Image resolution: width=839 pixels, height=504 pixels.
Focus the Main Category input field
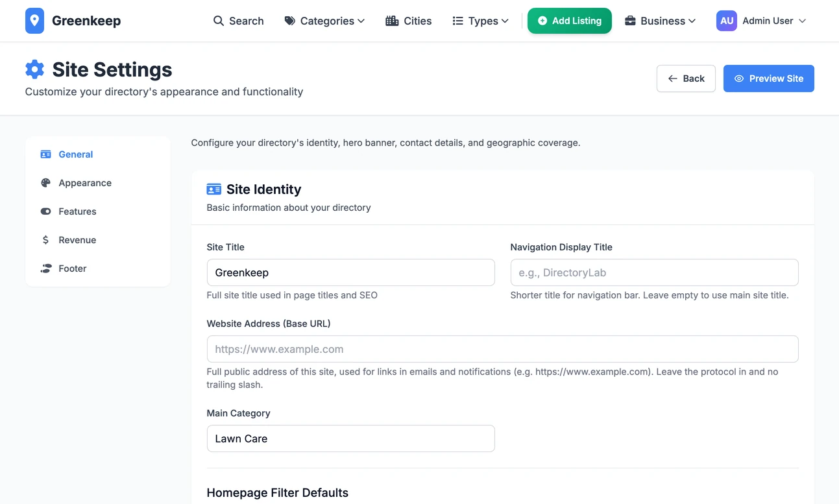[351, 438]
